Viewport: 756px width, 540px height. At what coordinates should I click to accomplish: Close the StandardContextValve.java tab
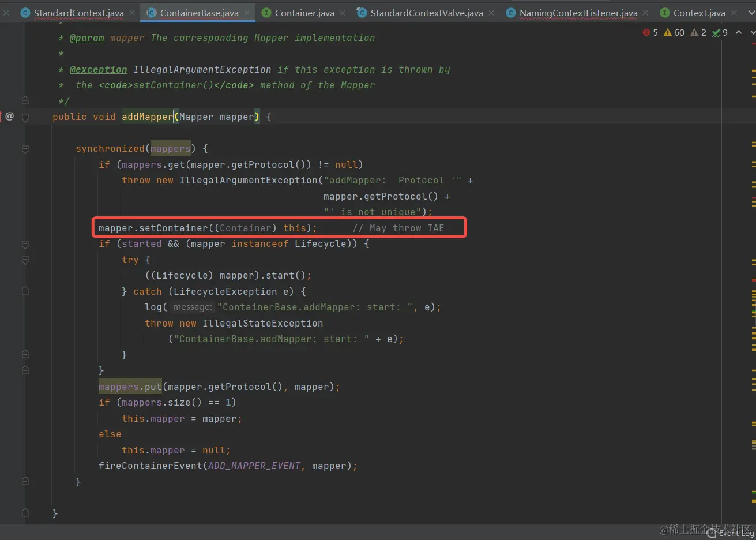click(x=491, y=13)
